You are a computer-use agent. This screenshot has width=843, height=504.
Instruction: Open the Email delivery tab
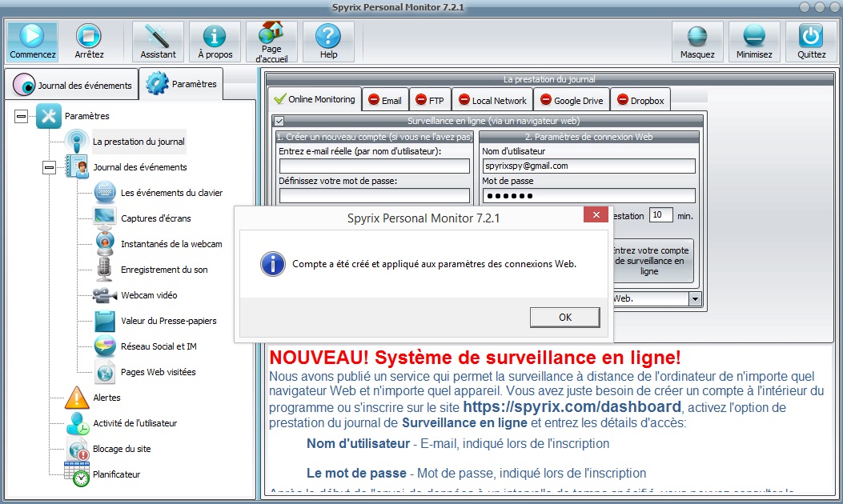[386, 100]
